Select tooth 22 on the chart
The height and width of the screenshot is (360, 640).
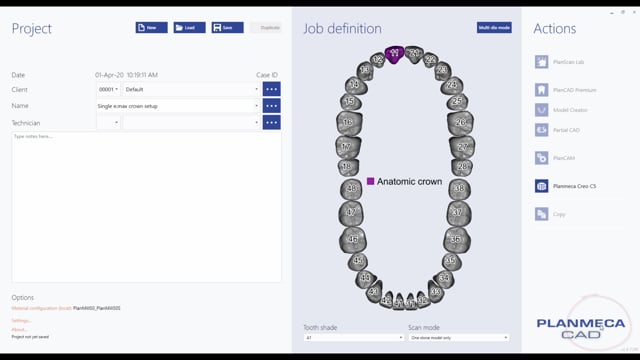coord(430,60)
